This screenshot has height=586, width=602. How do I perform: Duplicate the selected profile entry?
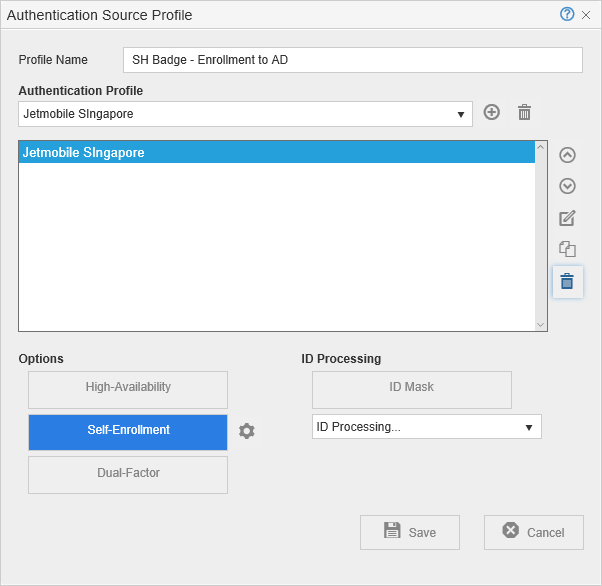pos(567,249)
